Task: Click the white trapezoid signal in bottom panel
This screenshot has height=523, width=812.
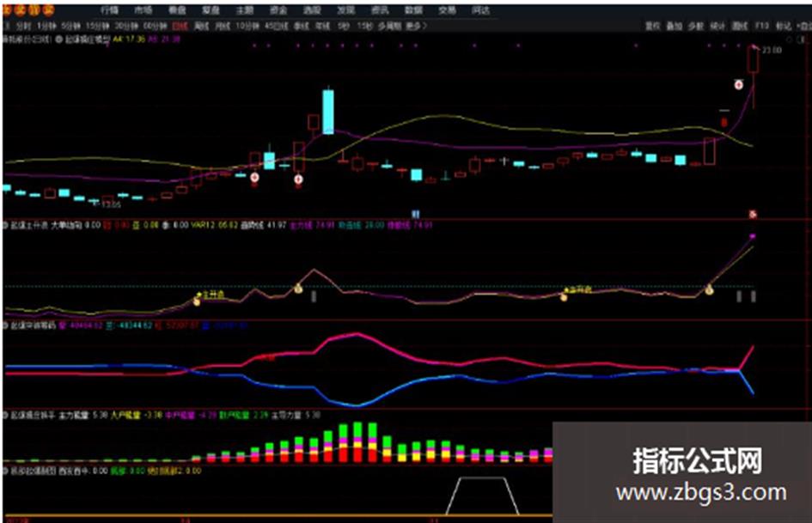Action: point(483,496)
